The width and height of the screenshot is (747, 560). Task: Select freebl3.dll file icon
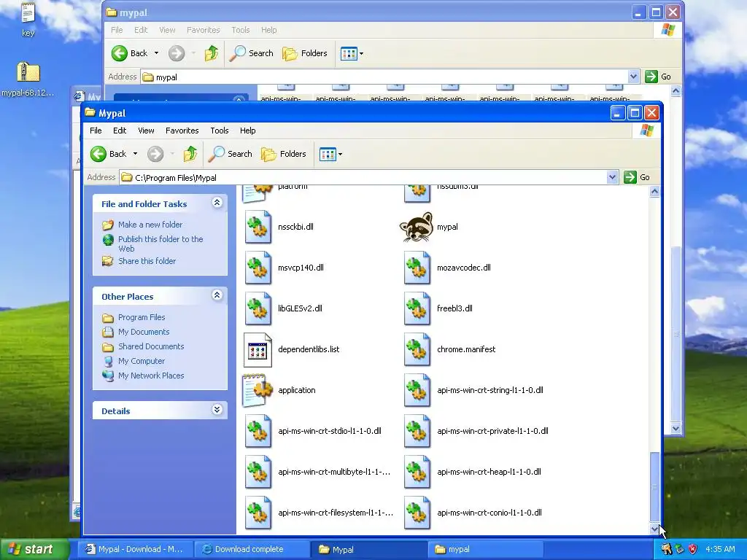pos(417,308)
